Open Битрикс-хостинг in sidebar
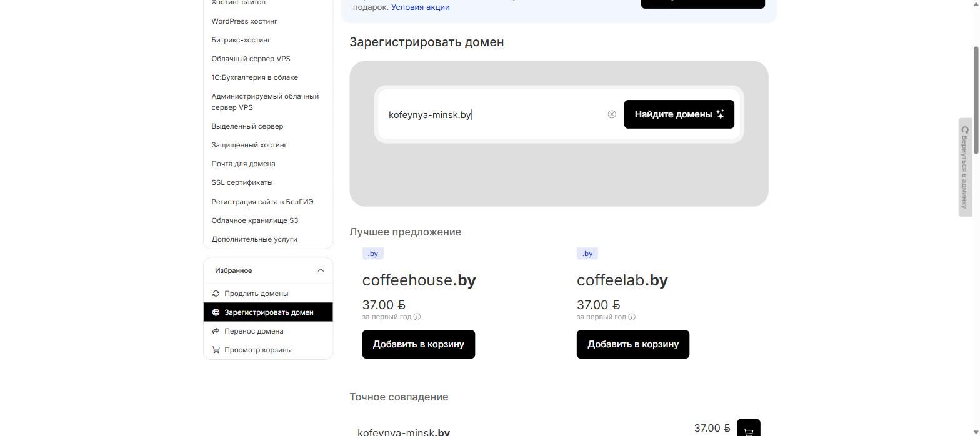The width and height of the screenshot is (980, 436). coord(241,40)
